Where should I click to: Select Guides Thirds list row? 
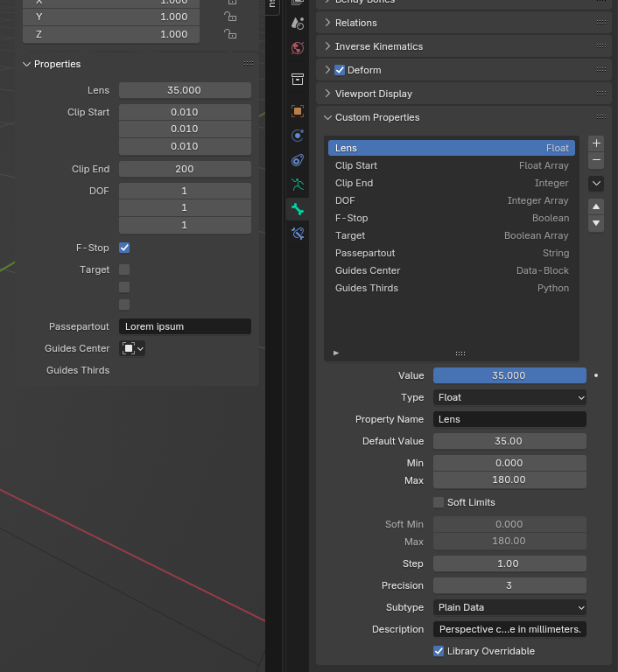[x=452, y=288]
